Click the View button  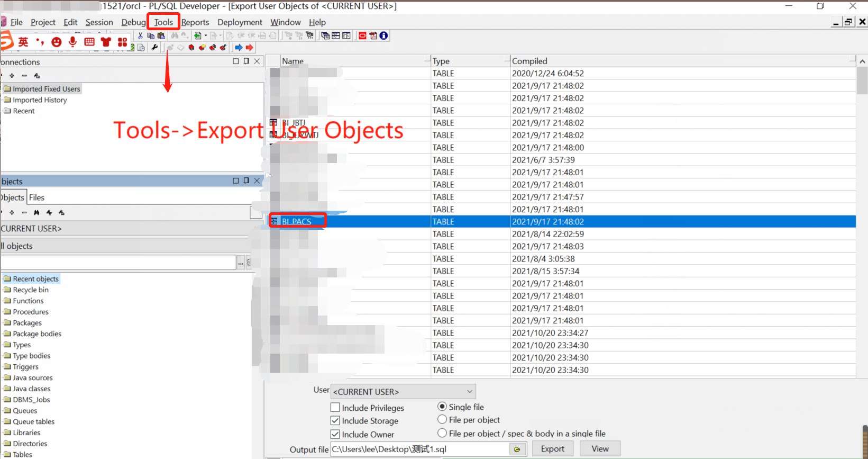point(600,449)
